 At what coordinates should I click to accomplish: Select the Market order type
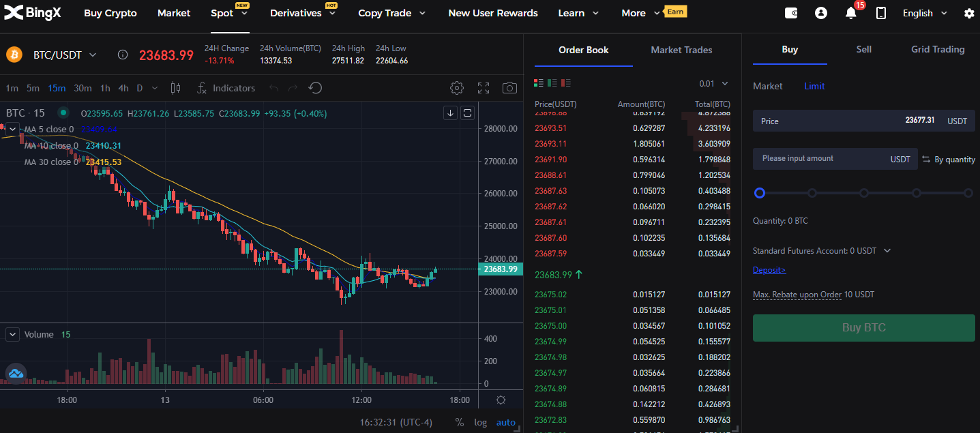point(768,86)
